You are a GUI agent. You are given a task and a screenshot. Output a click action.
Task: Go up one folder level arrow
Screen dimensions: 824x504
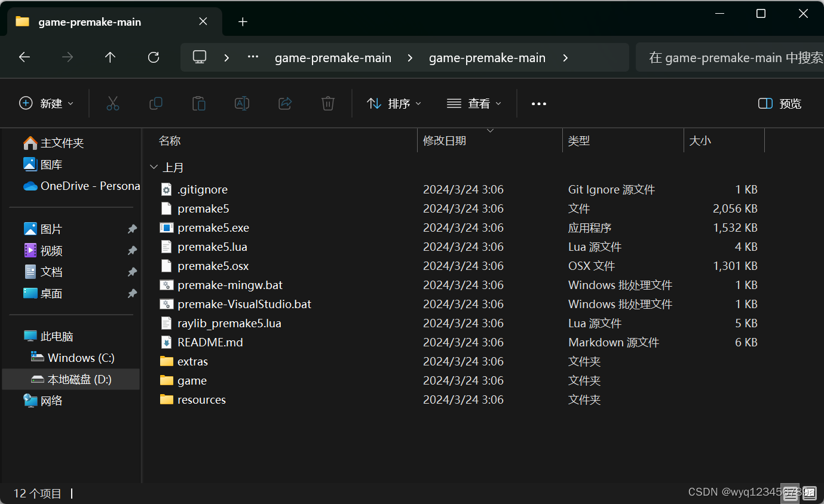pyautogui.click(x=110, y=57)
